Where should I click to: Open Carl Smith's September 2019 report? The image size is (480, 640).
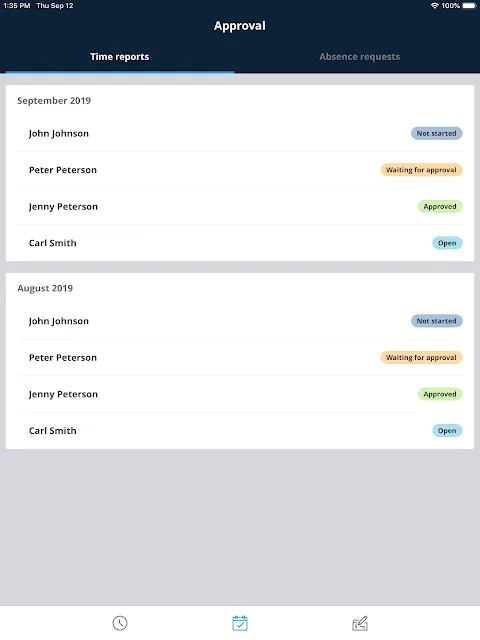[240, 243]
